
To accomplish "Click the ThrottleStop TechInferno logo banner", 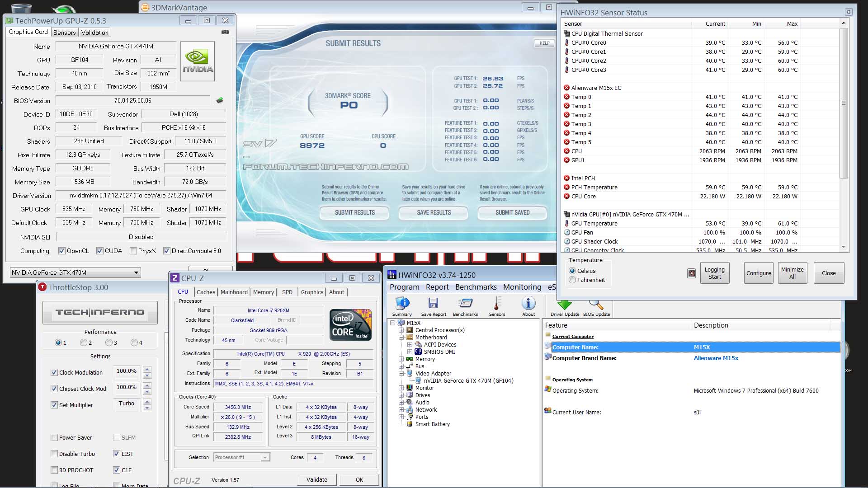I will click(100, 312).
